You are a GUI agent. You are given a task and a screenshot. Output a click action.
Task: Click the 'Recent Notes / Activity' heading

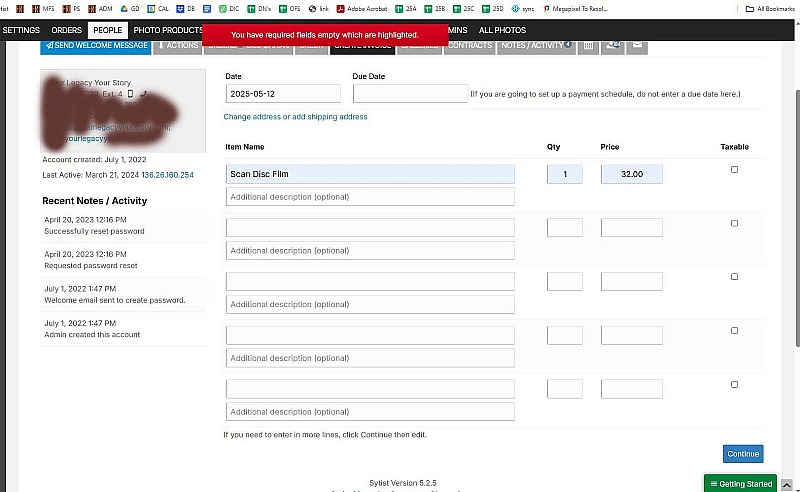point(94,201)
